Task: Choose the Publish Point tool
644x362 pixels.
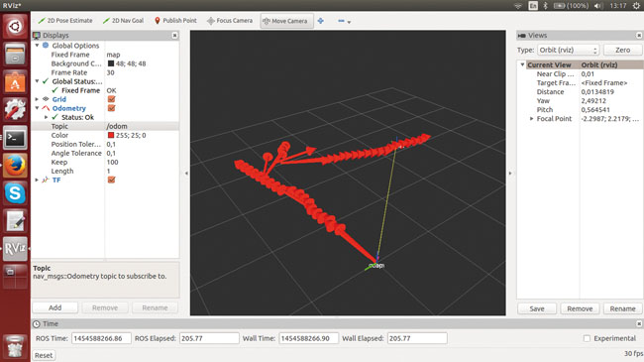Action: point(175,21)
